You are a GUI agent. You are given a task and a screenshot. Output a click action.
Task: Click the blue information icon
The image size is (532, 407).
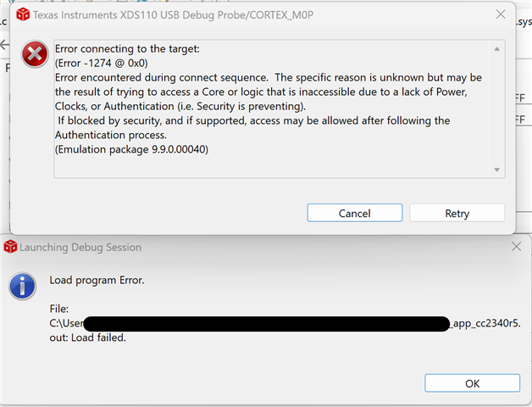pyautogui.click(x=23, y=286)
